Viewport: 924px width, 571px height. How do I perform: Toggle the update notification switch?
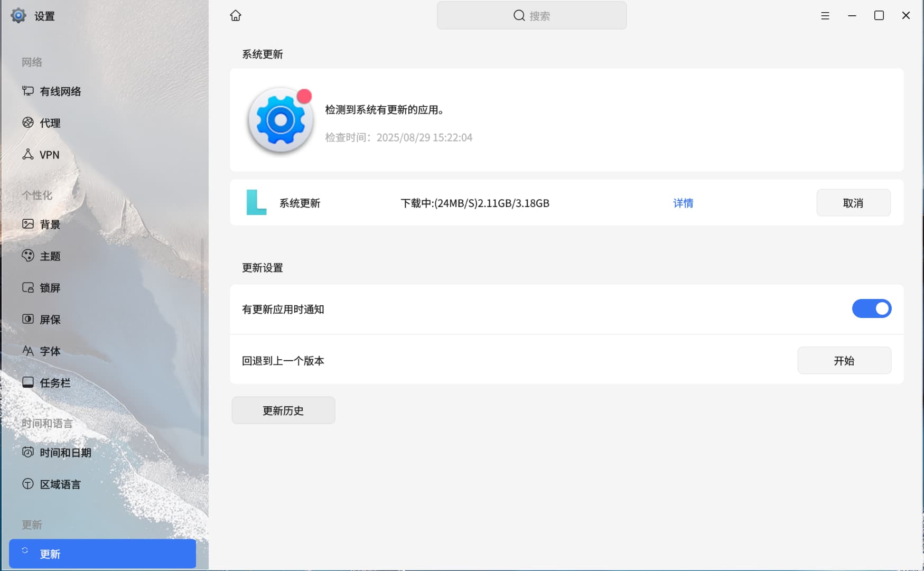871,308
